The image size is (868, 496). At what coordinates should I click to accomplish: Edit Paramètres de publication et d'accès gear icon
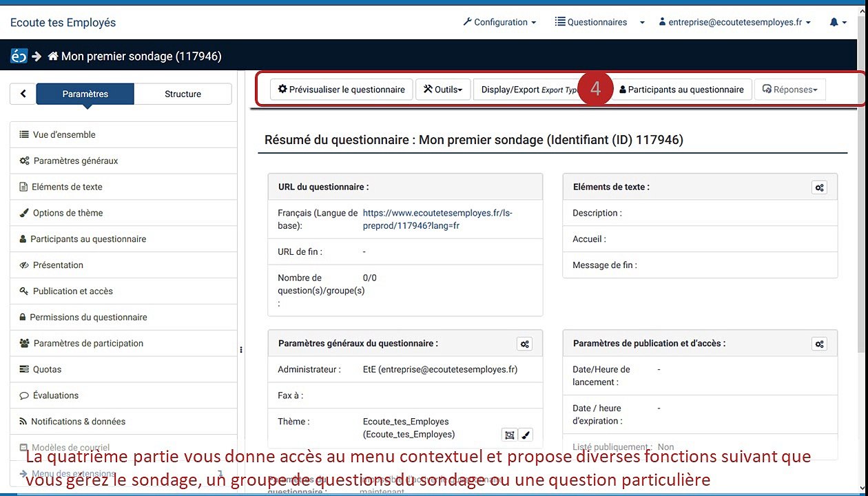click(819, 344)
